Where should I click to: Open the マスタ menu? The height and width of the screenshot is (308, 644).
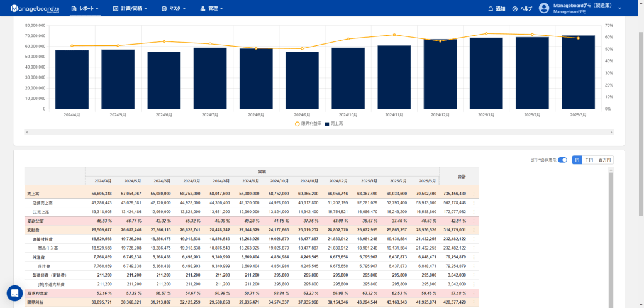coord(174,9)
